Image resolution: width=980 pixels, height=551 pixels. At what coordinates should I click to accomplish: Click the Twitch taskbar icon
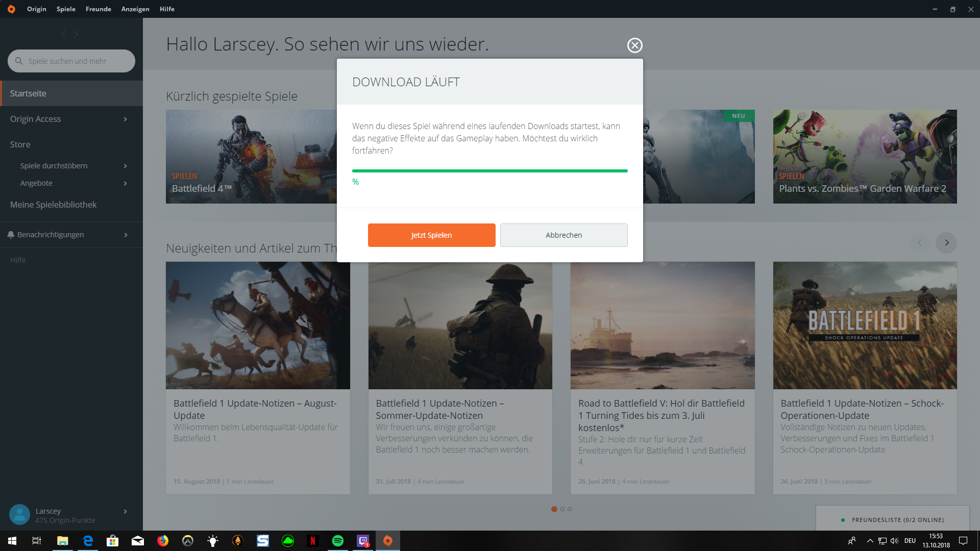tap(363, 541)
